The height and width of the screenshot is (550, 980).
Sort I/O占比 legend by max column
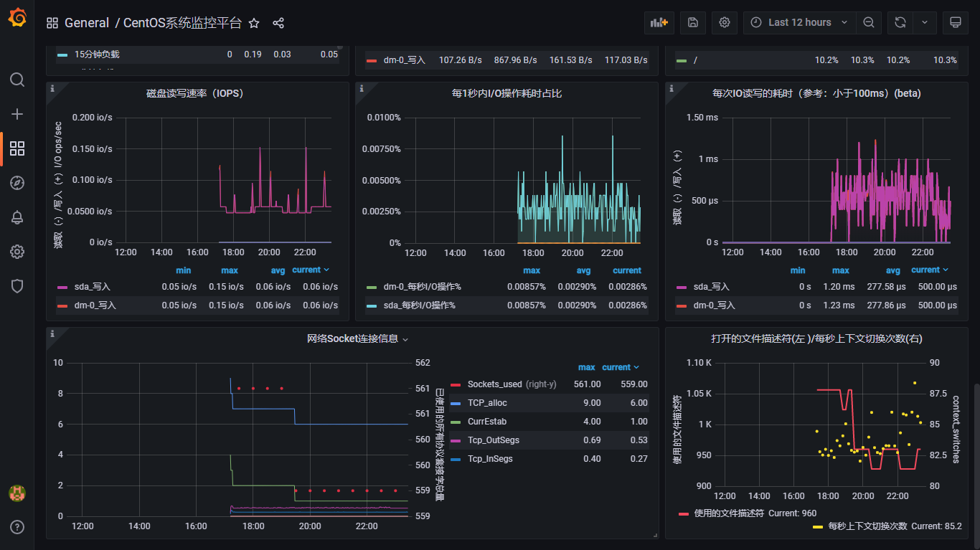tap(532, 270)
